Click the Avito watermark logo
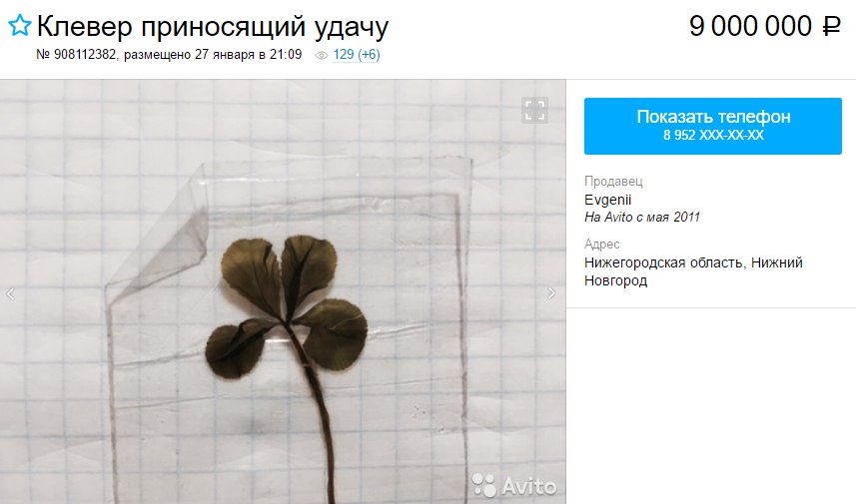Screen dimensions: 856x504 [513, 484]
